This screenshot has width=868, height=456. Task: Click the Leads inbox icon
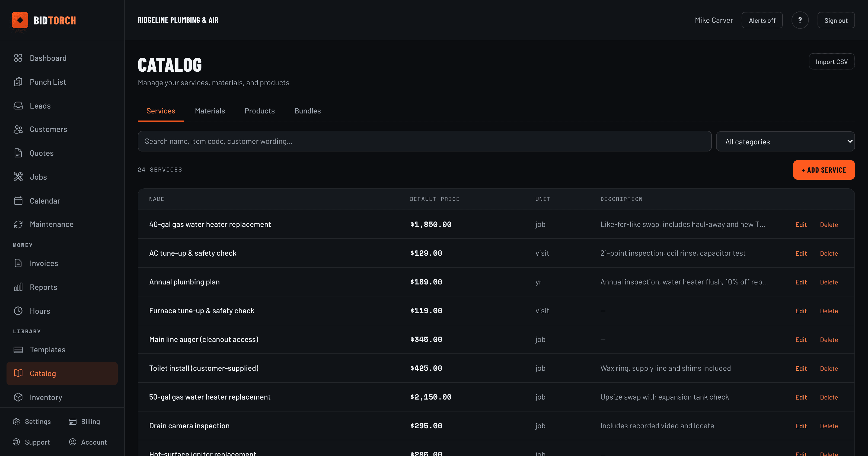[x=18, y=106]
